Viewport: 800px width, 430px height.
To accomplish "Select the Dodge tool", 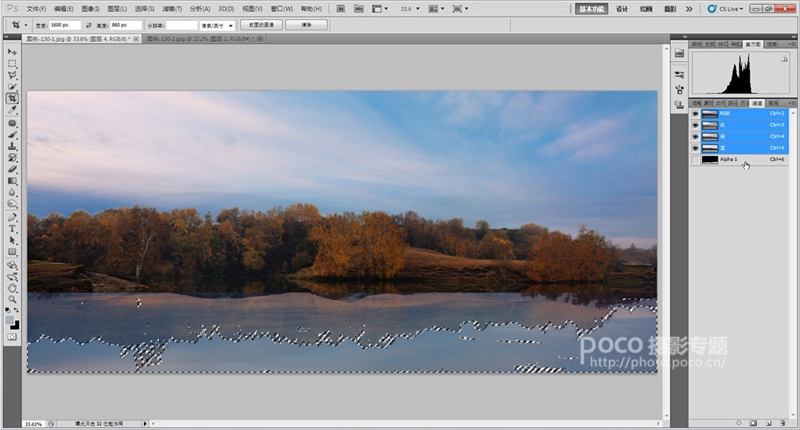I will click(12, 204).
